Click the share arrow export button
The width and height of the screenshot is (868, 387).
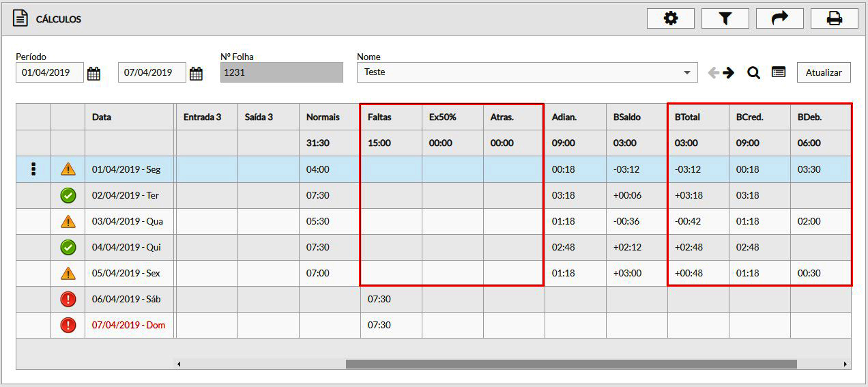click(x=779, y=18)
